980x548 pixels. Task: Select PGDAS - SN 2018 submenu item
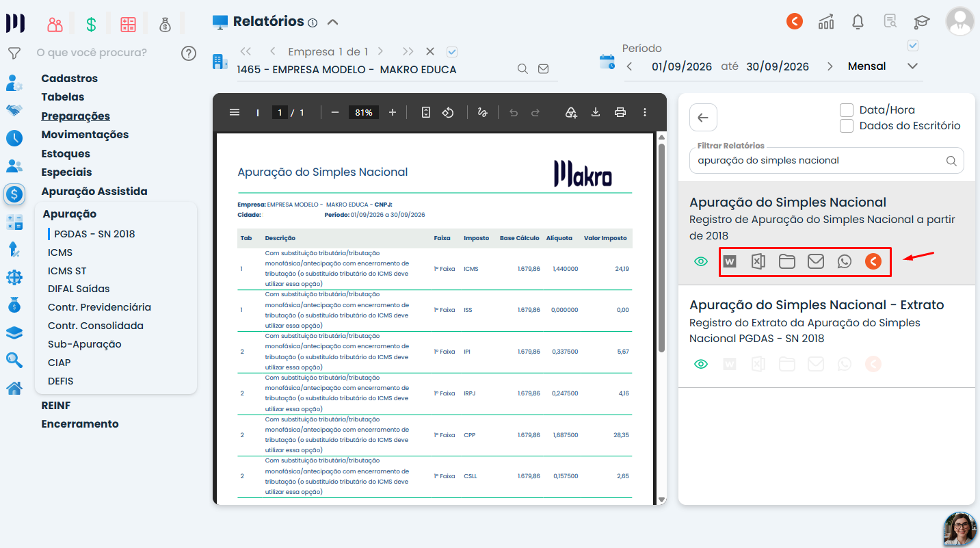[x=94, y=234]
